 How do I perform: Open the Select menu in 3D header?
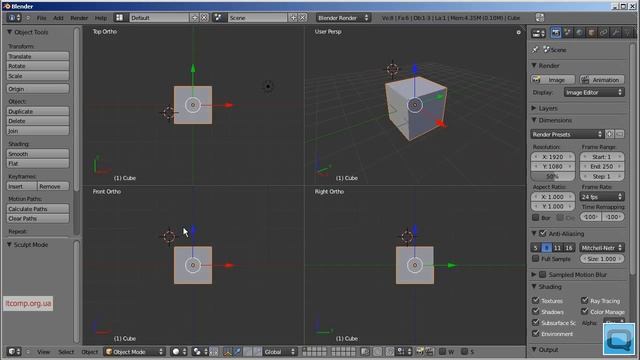click(66, 351)
